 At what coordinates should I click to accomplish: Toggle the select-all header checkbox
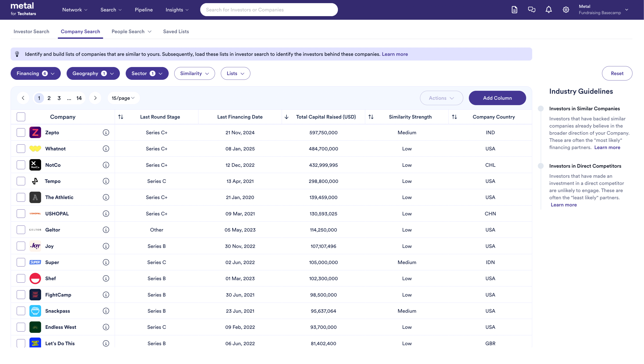[x=21, y=117]
